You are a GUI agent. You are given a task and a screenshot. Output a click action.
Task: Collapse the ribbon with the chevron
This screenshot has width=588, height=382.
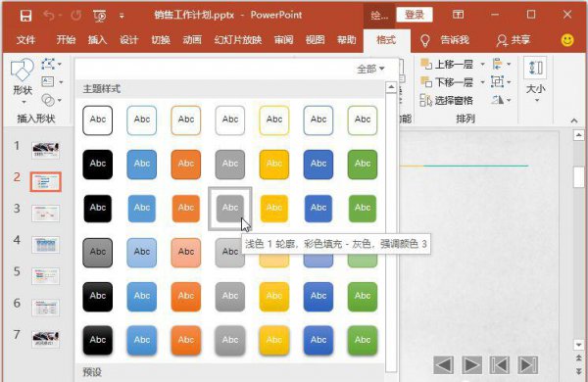(x=574, y=120)
